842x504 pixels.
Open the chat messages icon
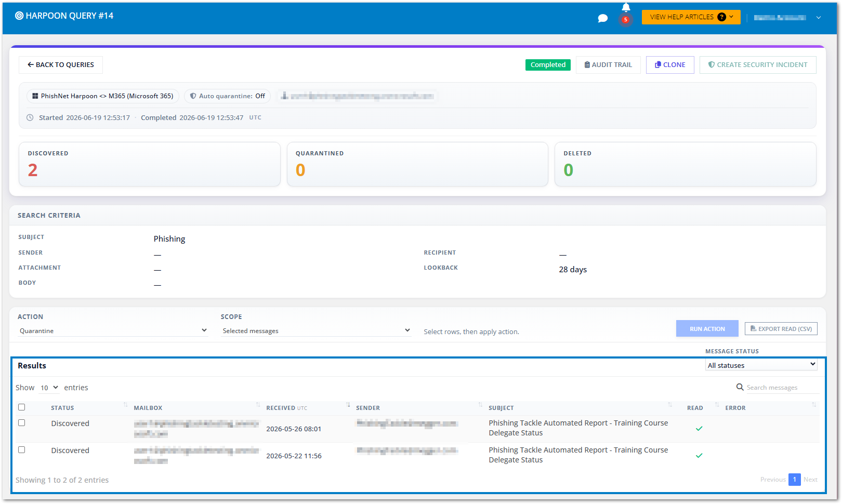tap(602, 18)
